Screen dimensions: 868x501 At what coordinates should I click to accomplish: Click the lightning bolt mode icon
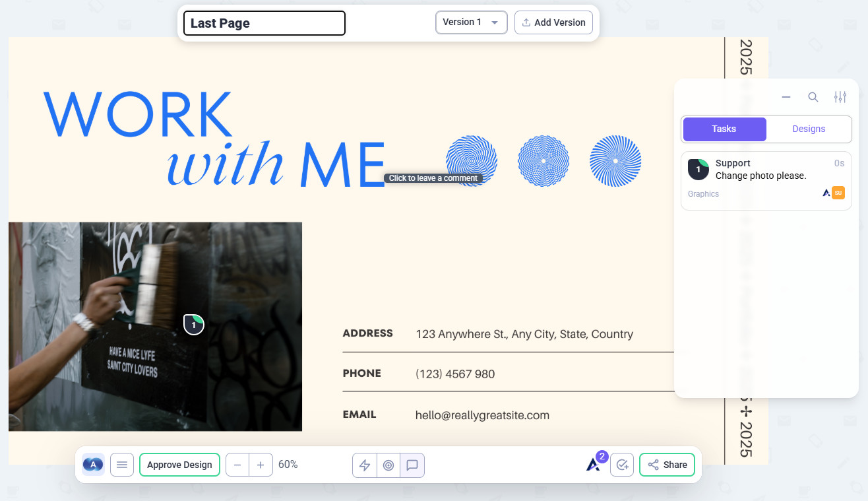click(365, 465)
